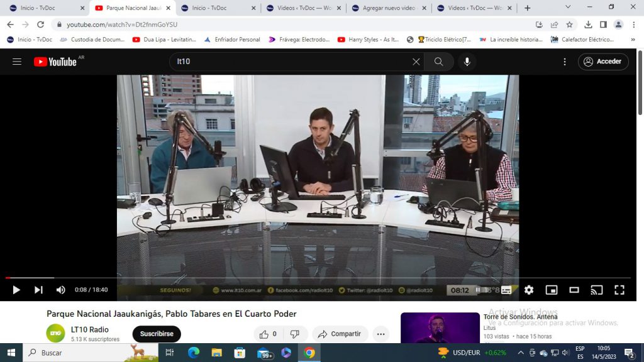Open video player settings gear
The height and width of the screenshot is (362, 644).
coord(529,290)
